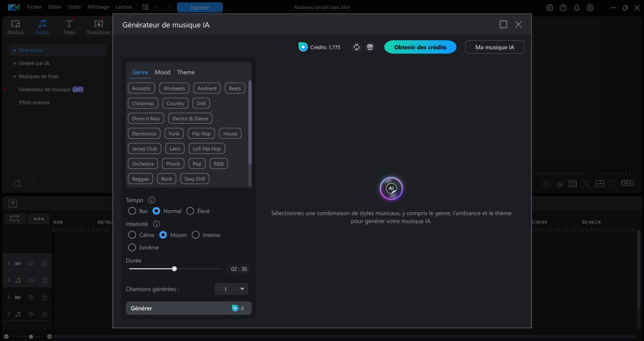
Task: Switch to the Mood tab
Action: click(x=162, y=72)
